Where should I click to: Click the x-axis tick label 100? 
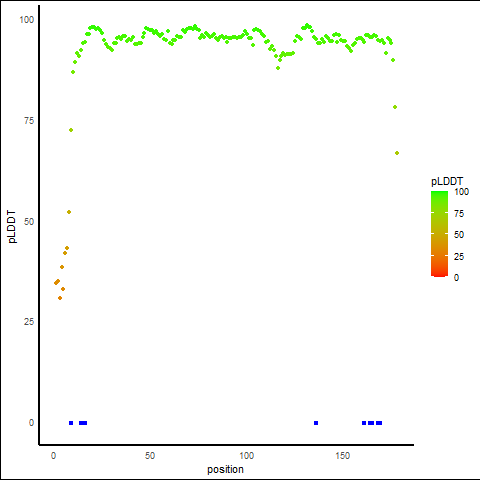click(x=246, y=456)
